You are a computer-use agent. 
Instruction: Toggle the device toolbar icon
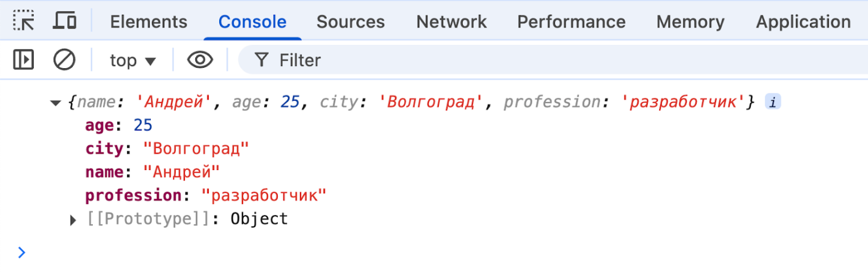coord(65,21)
